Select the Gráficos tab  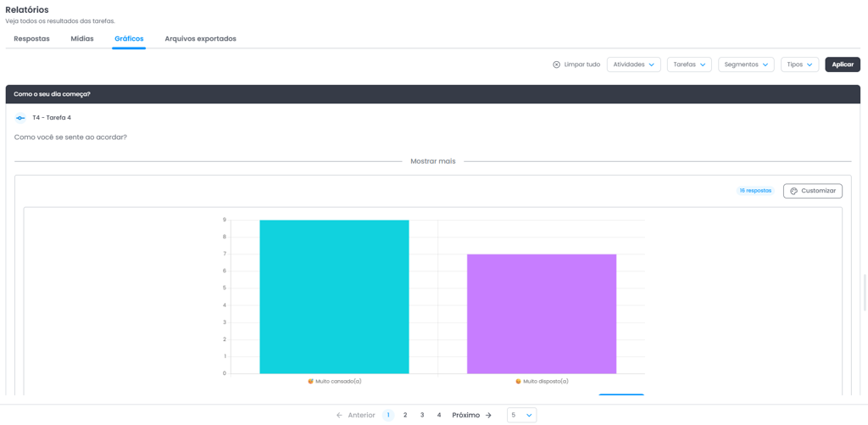[129, 39]
